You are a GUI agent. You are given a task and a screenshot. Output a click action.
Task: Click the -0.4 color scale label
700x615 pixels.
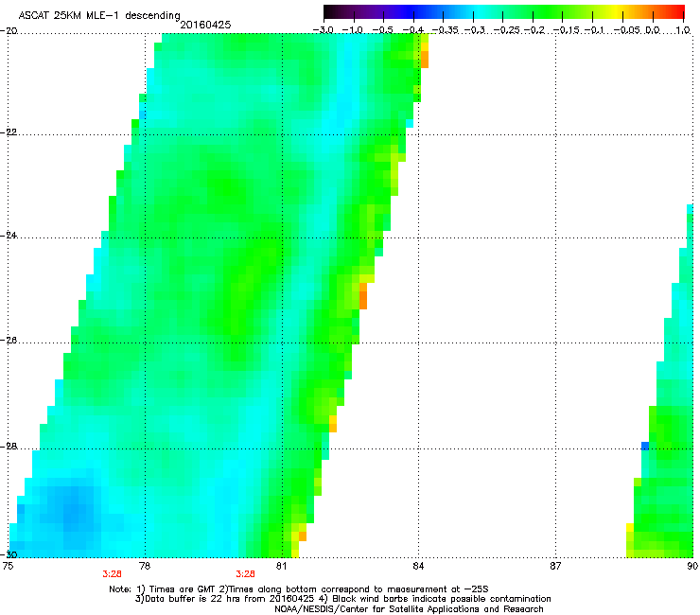[413, 30]
